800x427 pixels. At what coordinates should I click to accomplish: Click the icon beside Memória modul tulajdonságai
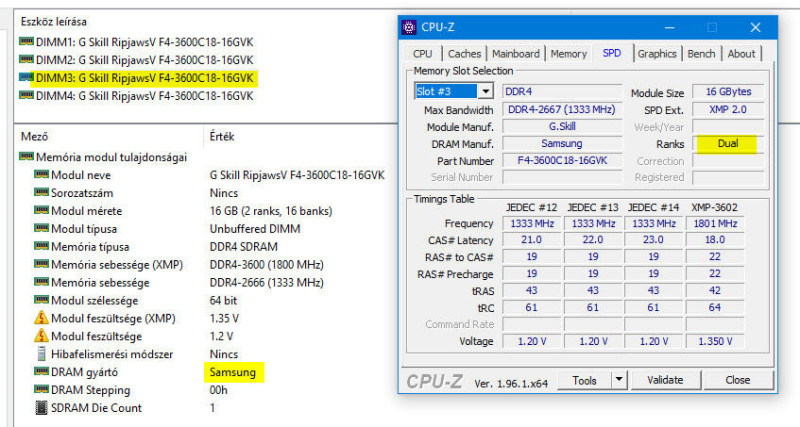26,156
